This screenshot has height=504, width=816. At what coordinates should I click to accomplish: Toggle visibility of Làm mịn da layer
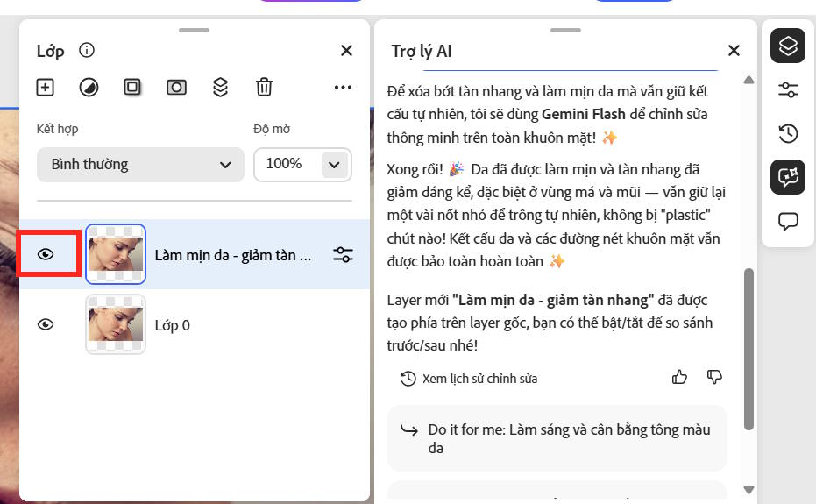pos(46,254)
